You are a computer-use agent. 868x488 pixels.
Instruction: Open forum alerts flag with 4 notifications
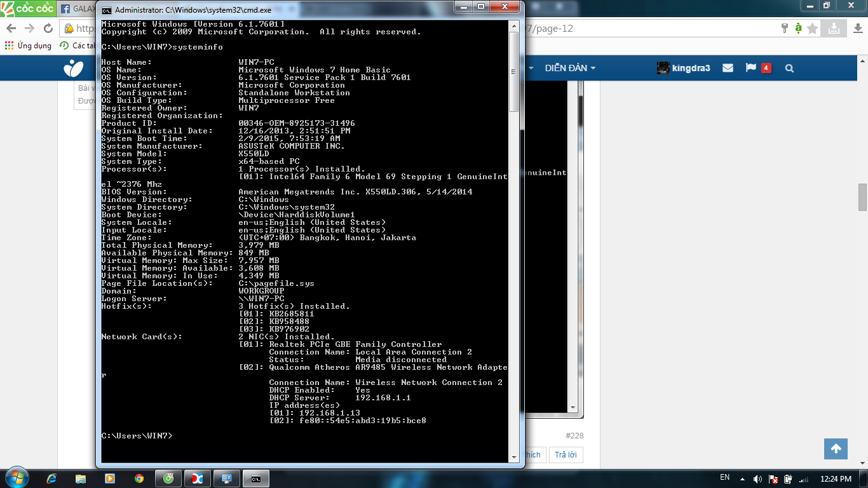coord(758,68)
